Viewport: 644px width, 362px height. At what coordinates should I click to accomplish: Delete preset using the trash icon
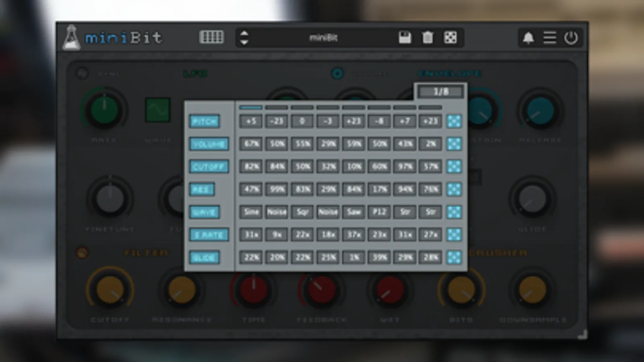[x=427, y=37]
